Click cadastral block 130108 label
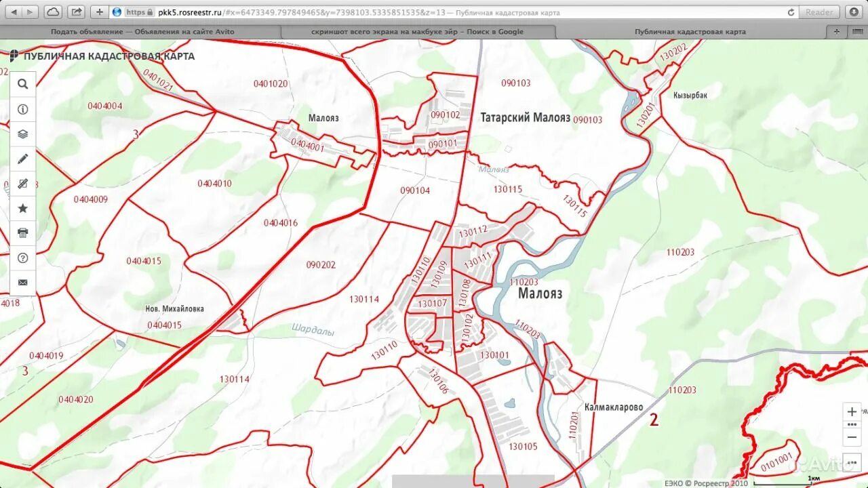The width and height of the screenshot is (868, 488). point(465,292)
